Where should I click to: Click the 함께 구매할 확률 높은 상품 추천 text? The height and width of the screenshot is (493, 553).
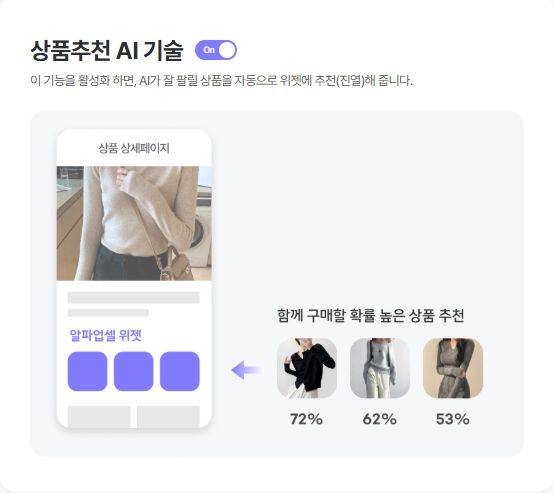370,315
